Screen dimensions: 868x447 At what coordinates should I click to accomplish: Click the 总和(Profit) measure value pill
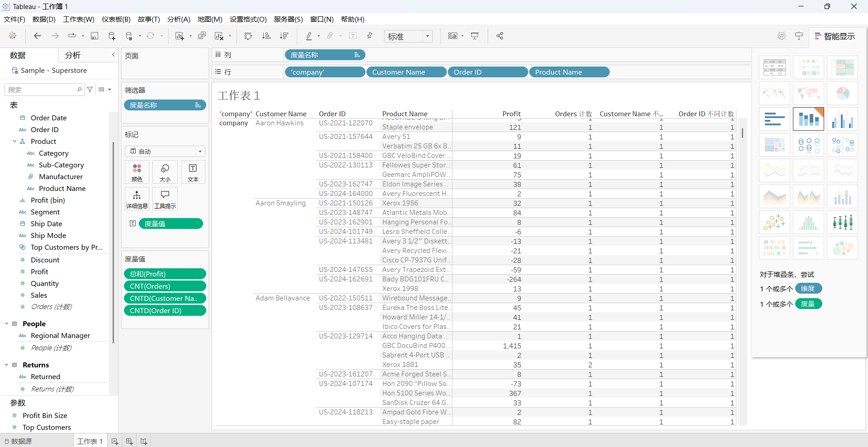point(165,274)
